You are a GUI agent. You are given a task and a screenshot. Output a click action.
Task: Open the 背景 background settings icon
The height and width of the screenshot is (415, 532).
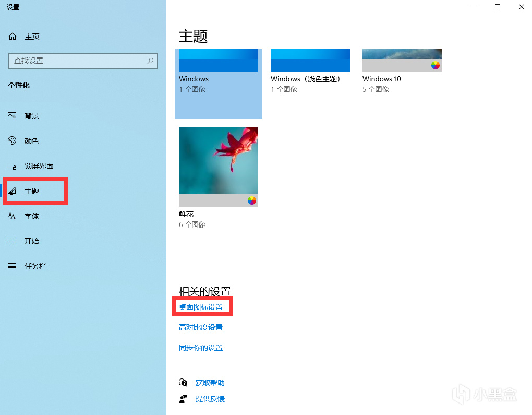pos(12,116)
